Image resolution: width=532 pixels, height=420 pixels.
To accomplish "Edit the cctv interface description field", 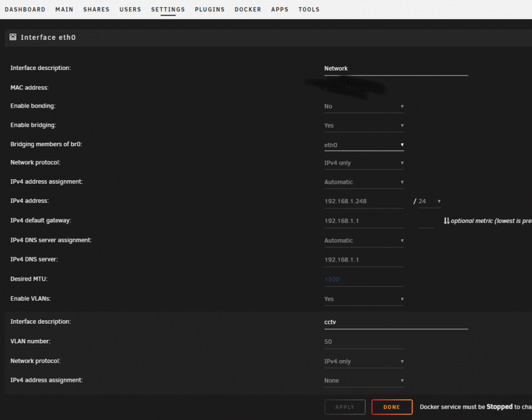I will pyautogui.click(x=396, y=322).
